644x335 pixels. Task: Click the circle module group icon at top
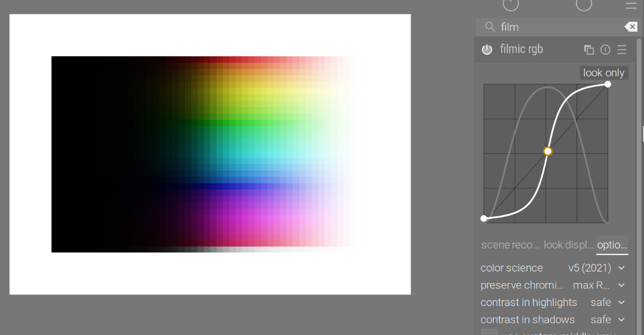click(584, 5)
